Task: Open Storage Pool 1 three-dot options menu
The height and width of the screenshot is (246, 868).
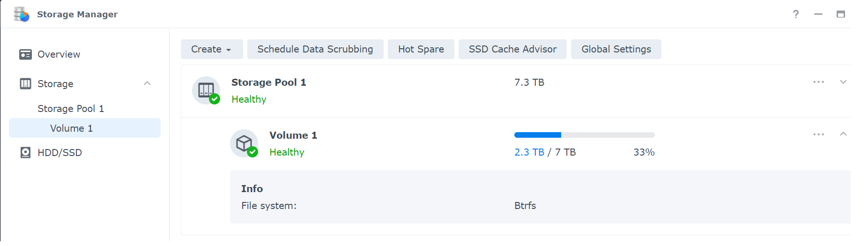Action: coord(818,82)
